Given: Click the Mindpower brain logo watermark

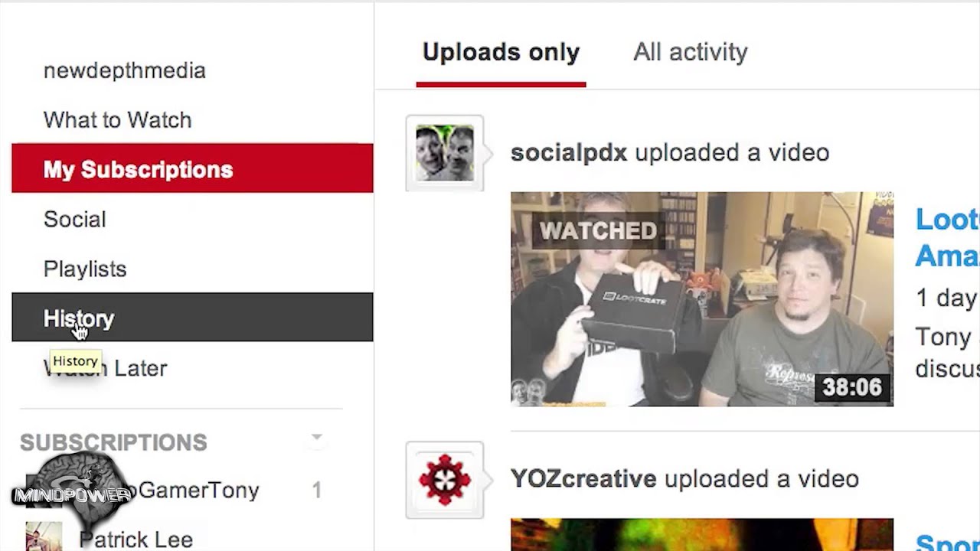Looking at the screenshot, I should (73, 490).
